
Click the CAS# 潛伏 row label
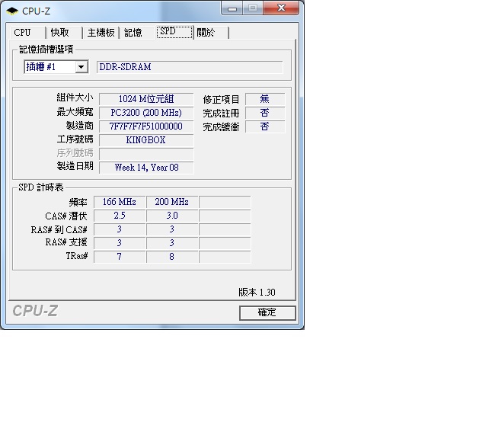click(66, 216)
